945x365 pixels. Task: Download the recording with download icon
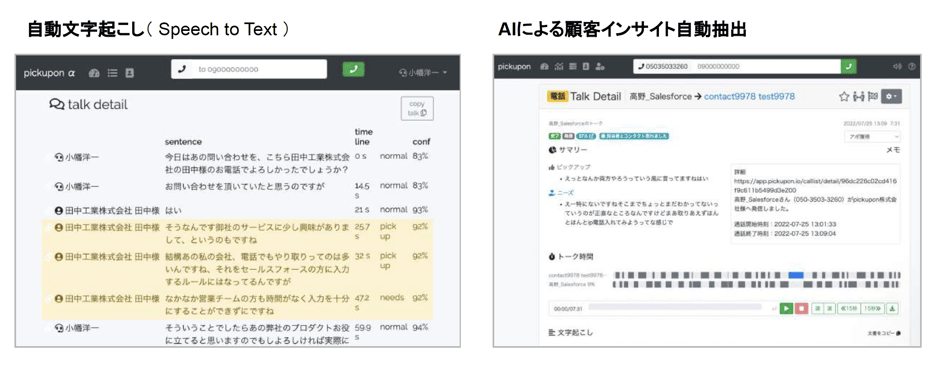coord(893,308)
